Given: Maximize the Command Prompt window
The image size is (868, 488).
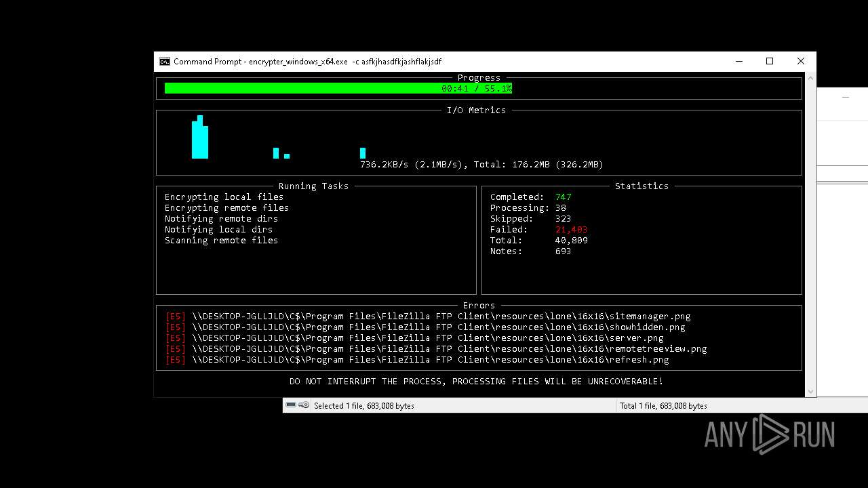Looking at the screenshot, I should point(770,61).
